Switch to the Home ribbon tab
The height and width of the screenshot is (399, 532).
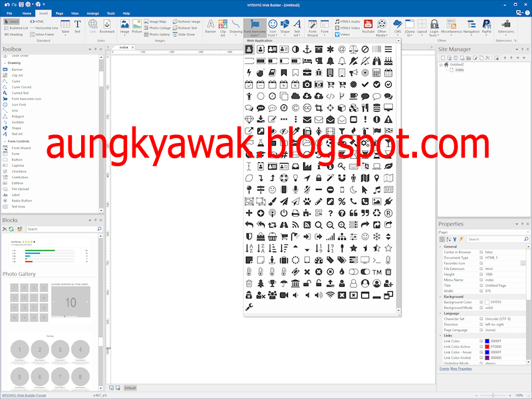pos(27,13)
